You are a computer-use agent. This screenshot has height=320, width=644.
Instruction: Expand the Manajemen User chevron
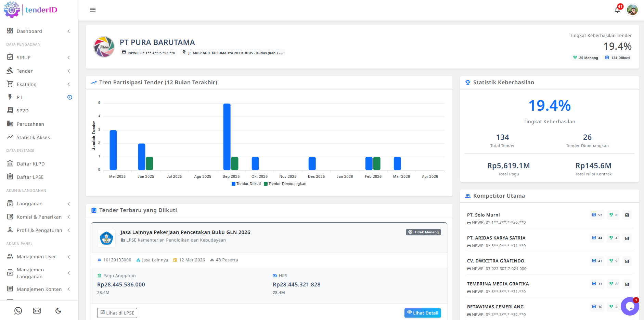point(69,257)
